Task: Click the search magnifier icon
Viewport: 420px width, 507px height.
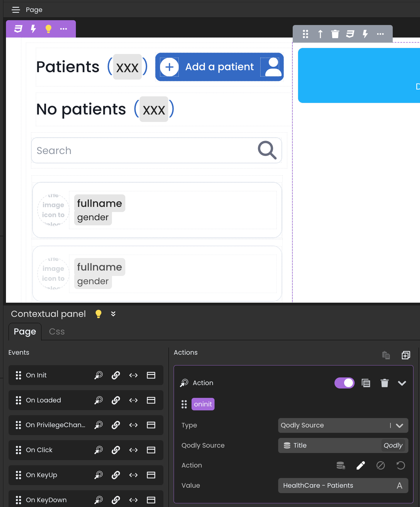Action: [267, 150]
